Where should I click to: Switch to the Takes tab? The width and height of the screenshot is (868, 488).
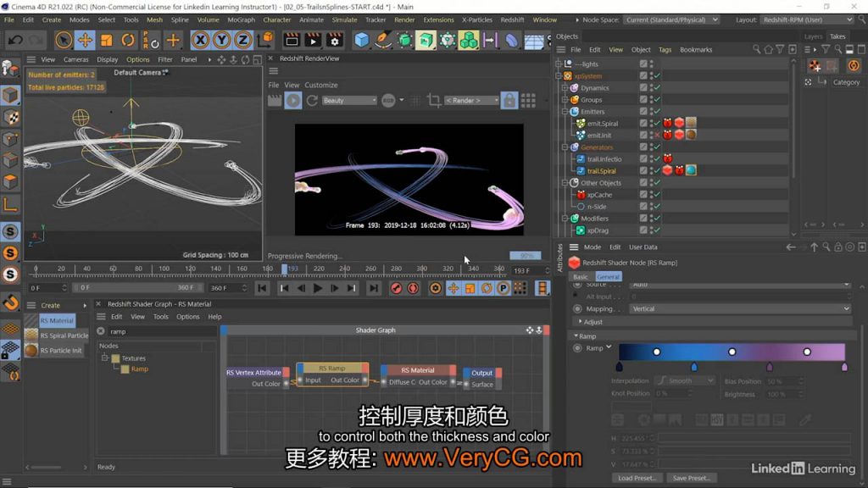(837, 36)
